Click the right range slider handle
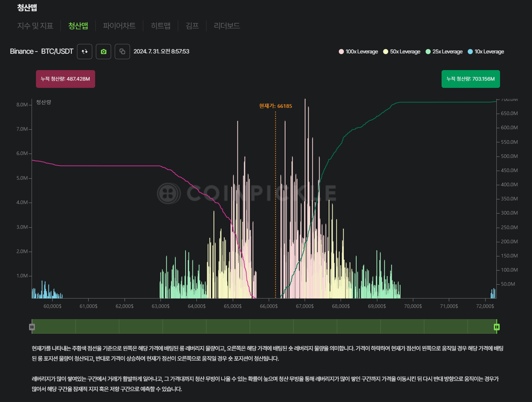The height and width of the screenshot is (402, 532). coord(497,327)
